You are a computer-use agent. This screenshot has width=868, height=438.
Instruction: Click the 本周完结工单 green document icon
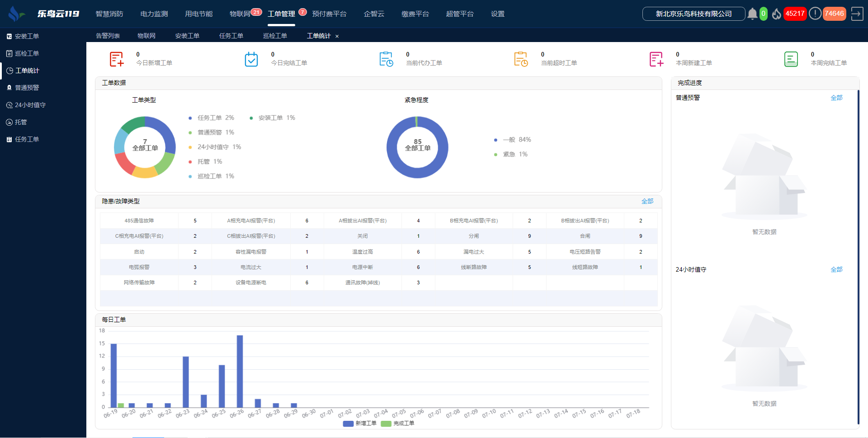[791, 59]
